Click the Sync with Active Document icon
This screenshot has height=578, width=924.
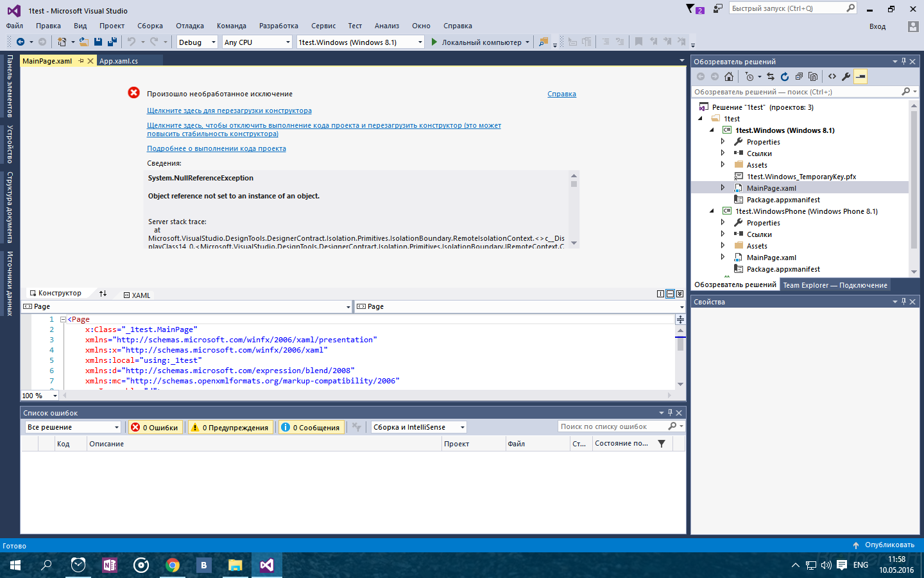(771, 76)
